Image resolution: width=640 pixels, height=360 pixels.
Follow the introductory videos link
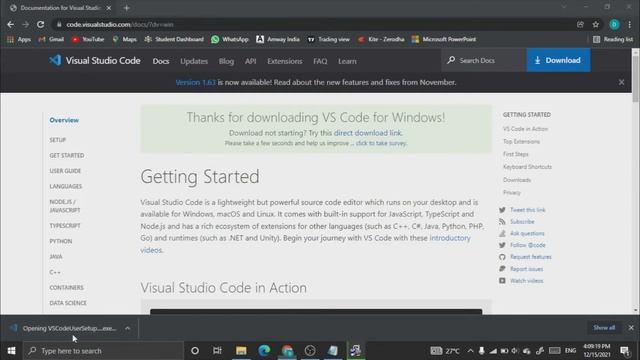pos(305,244)
